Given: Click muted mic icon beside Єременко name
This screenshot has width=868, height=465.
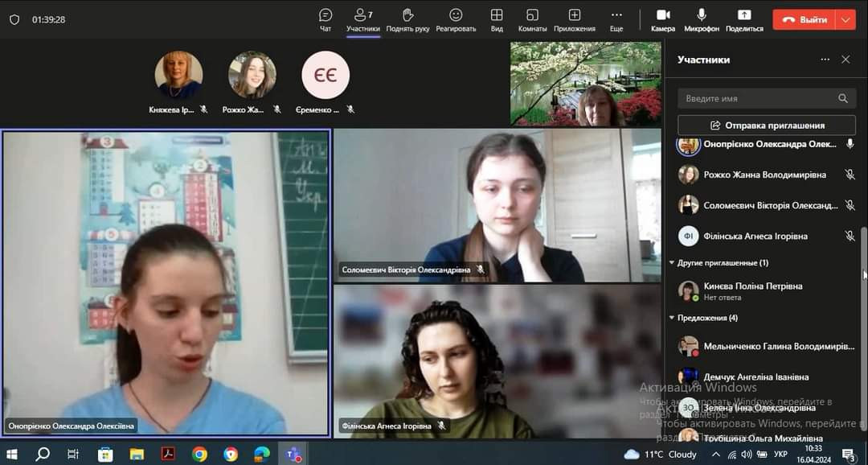Looking at the screenshot, I should pyautogui.click(x=350, y=109).
